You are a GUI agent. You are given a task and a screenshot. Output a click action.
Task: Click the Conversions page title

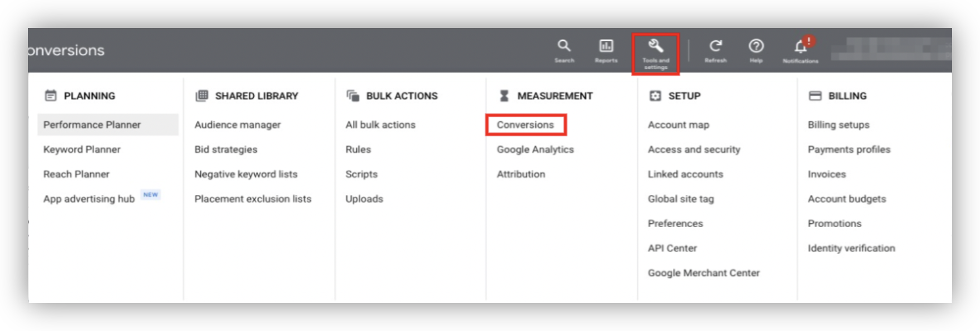[x=66, y=50]
